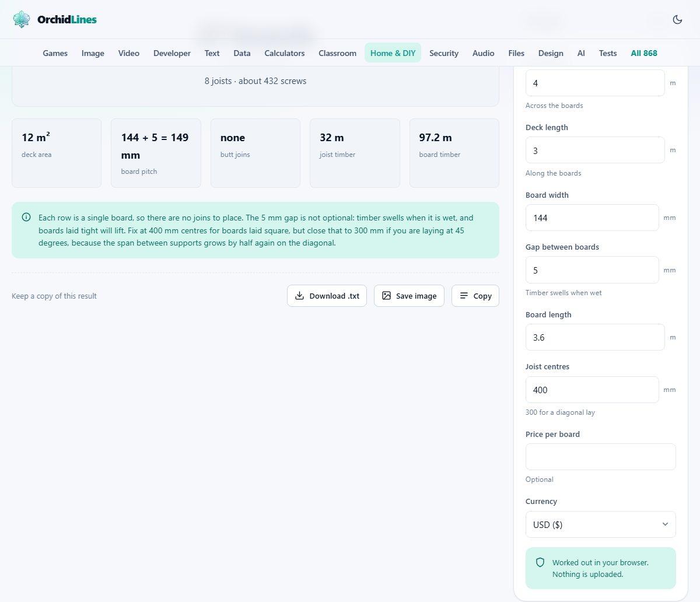Click the 12 m² deck area card
Viewport: 700px width, 602px height.
click(x=57, y=153)
